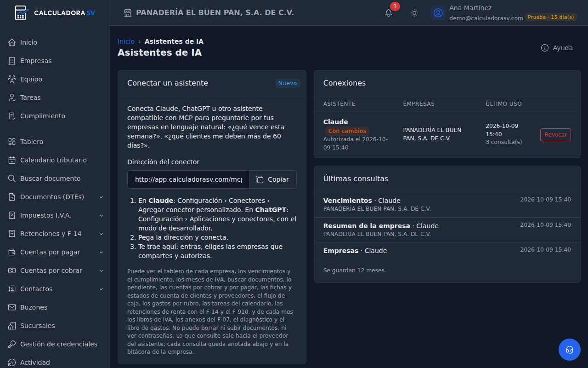Click the company storefront icon in header

[128, 13]
